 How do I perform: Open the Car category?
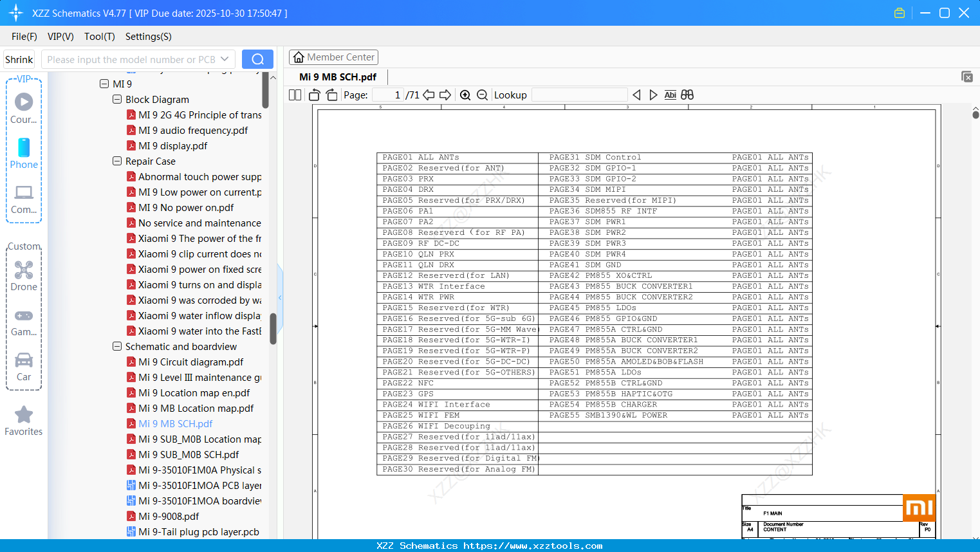(24, 367)
